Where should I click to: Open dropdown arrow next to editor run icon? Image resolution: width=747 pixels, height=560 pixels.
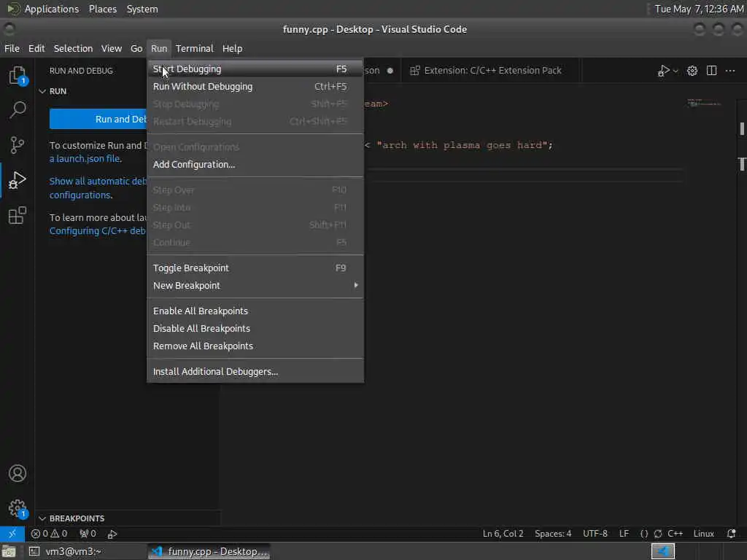tap(676, 71)
